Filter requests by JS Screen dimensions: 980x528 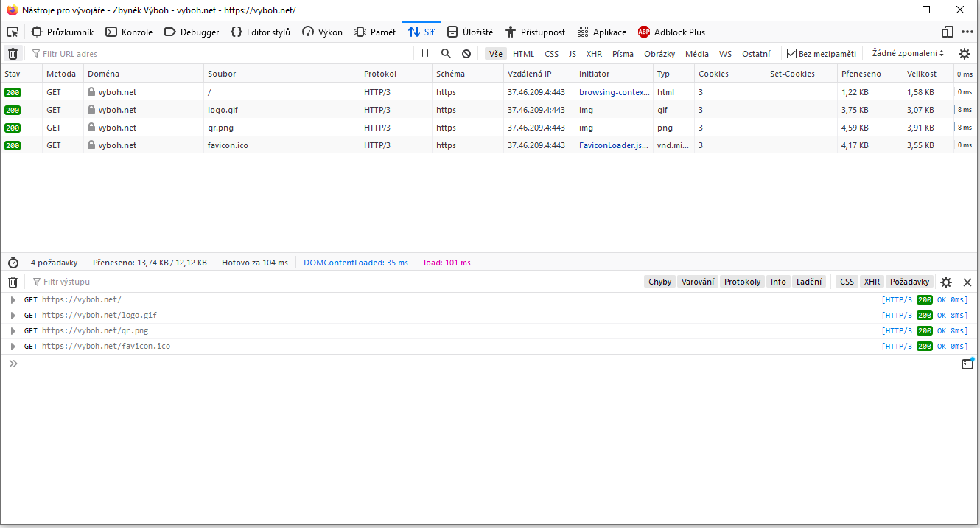coord(573,54)
